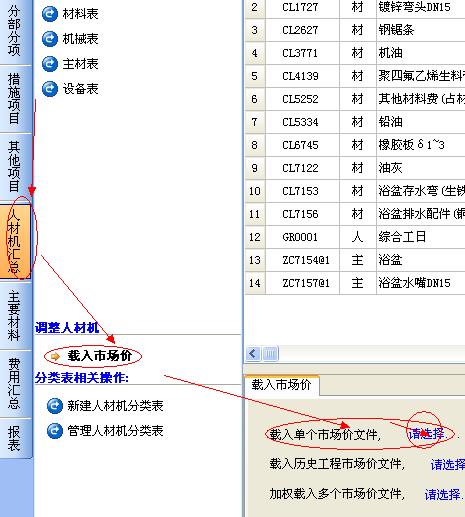Image resolution: width=465 pixels, height=517 pixels.
Task: Click the horizontal scrollbar thumb
Action: 270,353
